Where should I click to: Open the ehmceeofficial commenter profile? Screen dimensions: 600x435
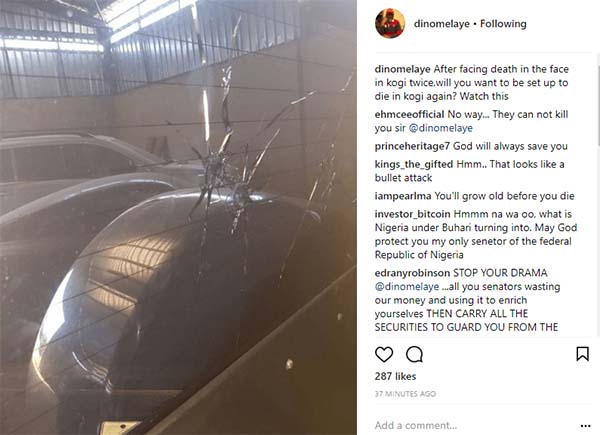[409, 114]
